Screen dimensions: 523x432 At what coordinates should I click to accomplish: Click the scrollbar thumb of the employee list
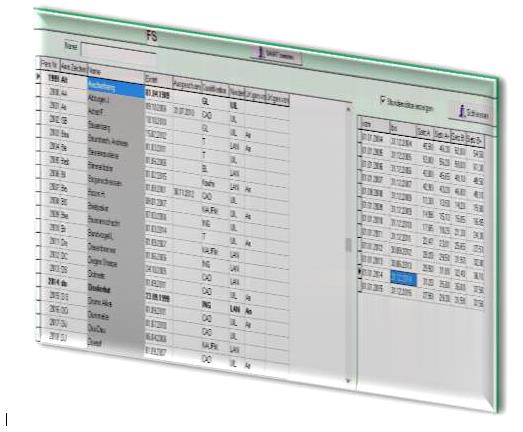(x=349, y=245)
